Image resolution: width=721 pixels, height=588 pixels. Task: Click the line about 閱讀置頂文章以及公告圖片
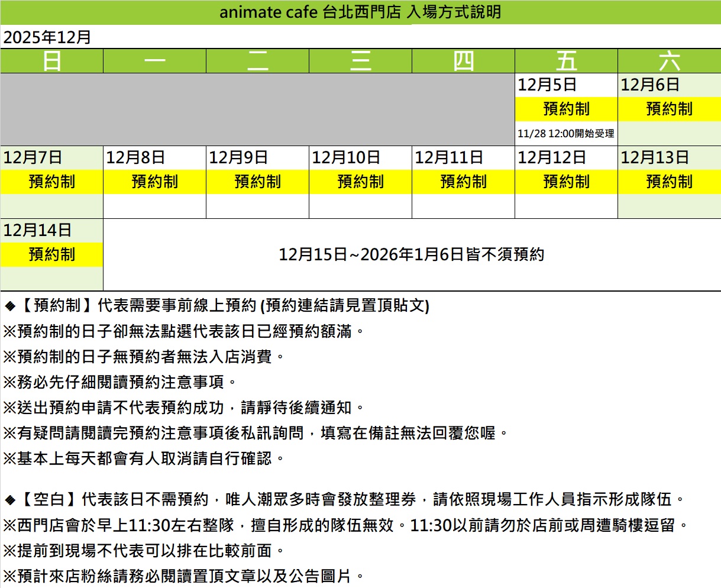(x=184, y=576)
